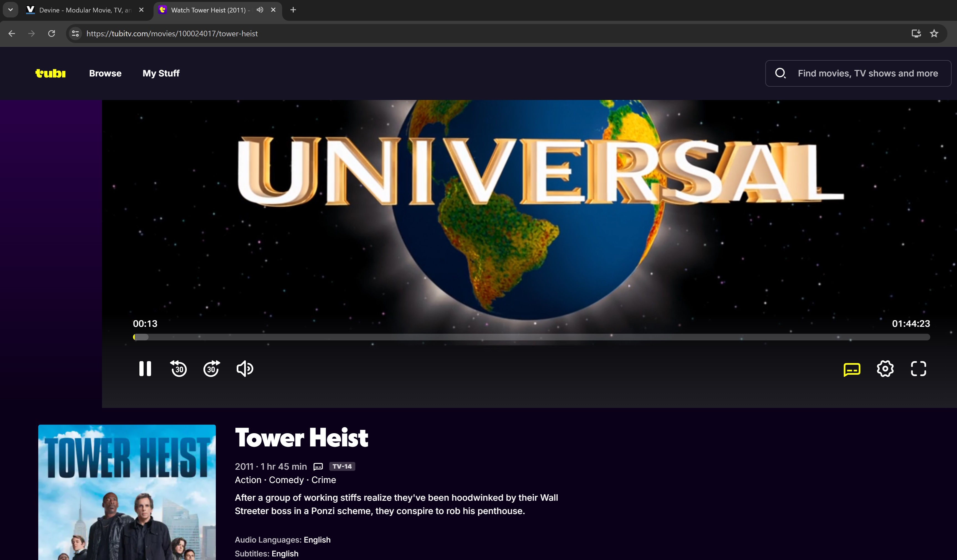The image size is (957, 560).
Task: Go to Tubi home via logo
Action: pos(50,73)
